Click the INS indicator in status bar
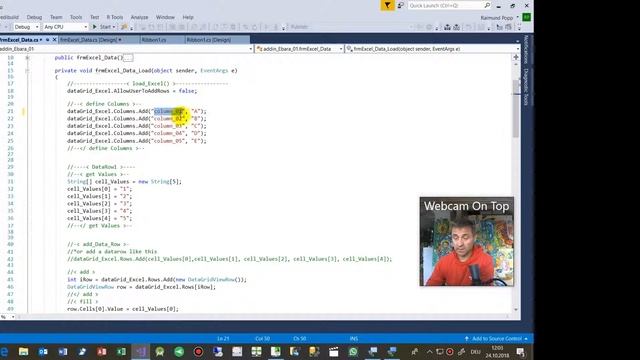Viewport: 640px width, 360px height. (353, 338)
